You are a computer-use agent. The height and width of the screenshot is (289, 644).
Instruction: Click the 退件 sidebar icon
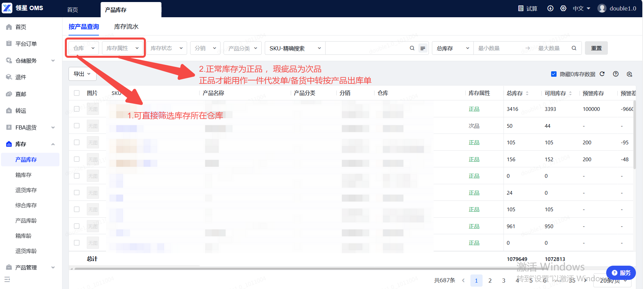coord(9,77)
